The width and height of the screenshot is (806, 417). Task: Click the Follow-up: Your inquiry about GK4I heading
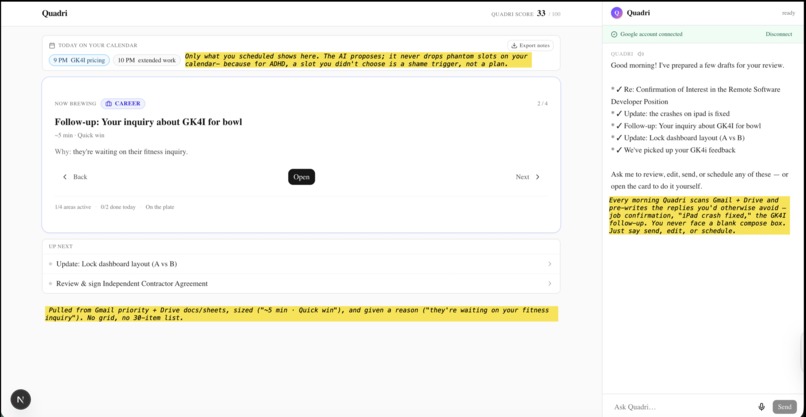click(x=149, y=122)
